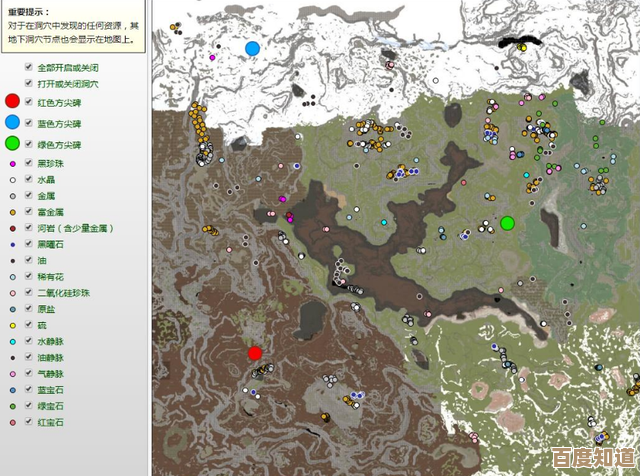Hide 红宝石 using its checkbox

(x=29, y=422)
